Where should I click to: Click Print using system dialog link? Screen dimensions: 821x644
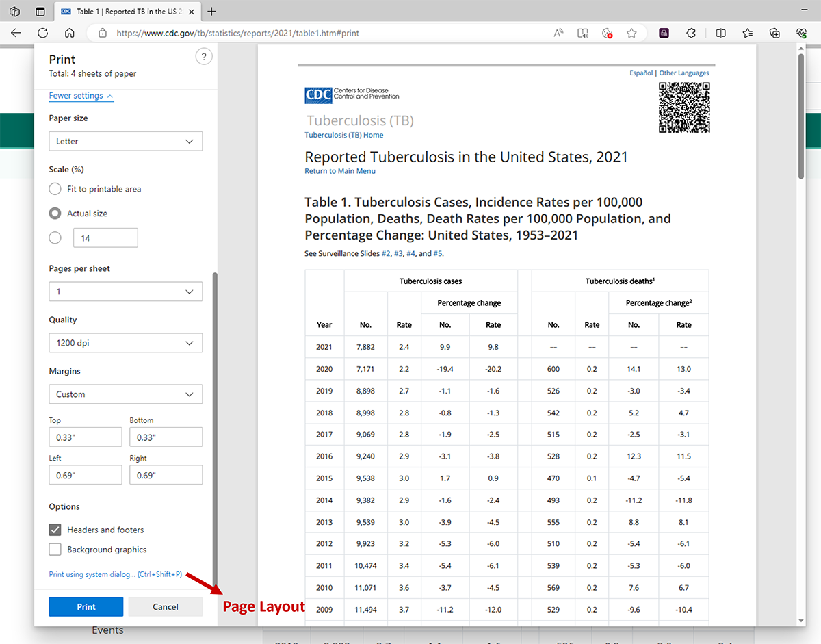115,574
